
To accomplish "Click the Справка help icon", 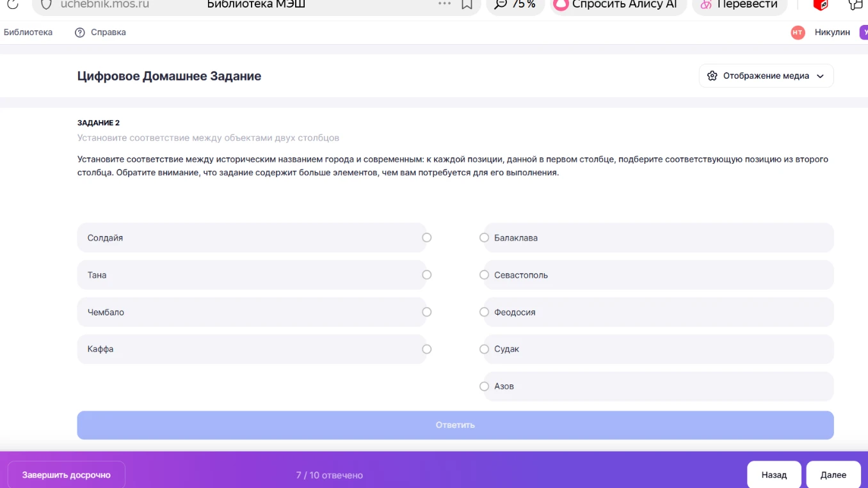I will pos(80,33).
